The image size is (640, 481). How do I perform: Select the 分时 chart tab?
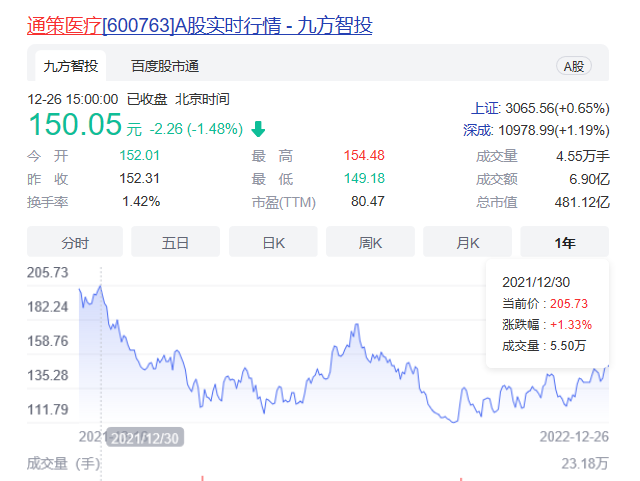[x=75, y=243]
